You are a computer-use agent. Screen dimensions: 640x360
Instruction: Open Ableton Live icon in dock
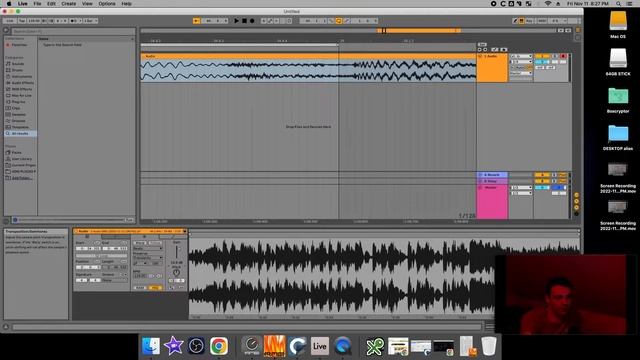[x=320, y=346]
